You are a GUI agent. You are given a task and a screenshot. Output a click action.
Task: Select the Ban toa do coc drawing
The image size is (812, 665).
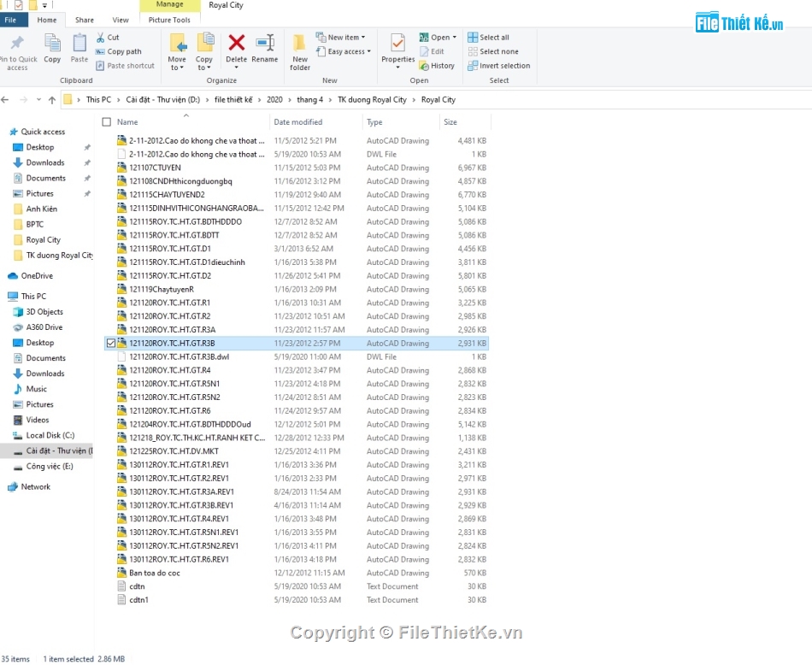tap(155, 574)
